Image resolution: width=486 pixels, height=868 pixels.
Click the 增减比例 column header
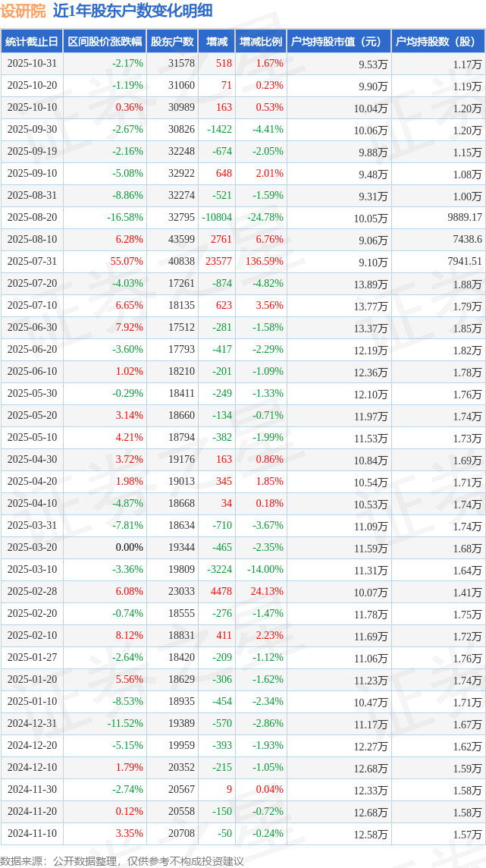tap(261, 42)
